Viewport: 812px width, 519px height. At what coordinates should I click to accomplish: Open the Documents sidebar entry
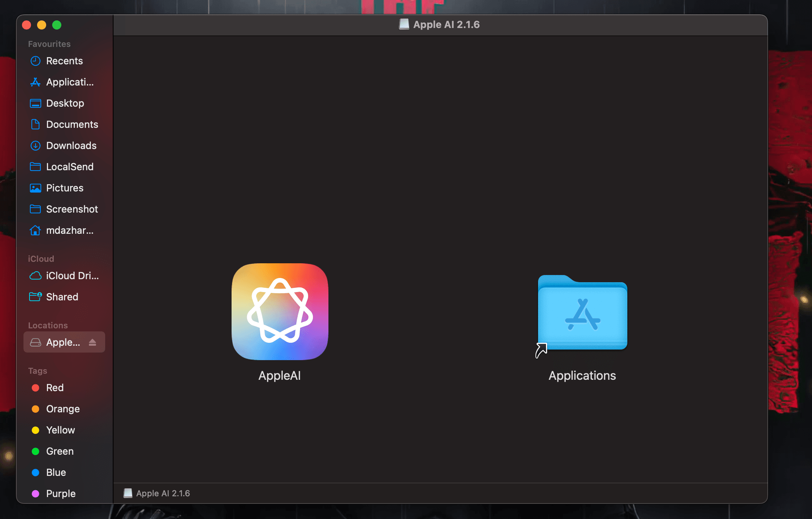pyautogui.click(x=72, y=124)
